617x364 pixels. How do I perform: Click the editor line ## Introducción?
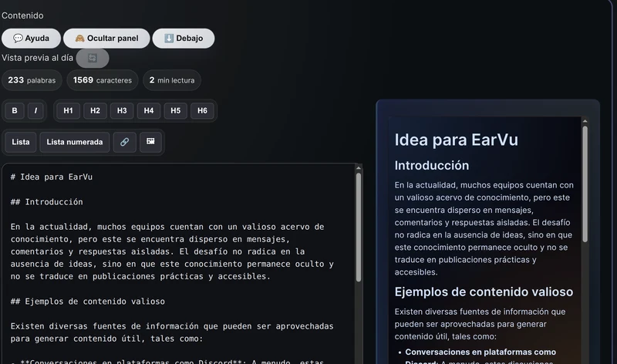(x=47, y=202)
